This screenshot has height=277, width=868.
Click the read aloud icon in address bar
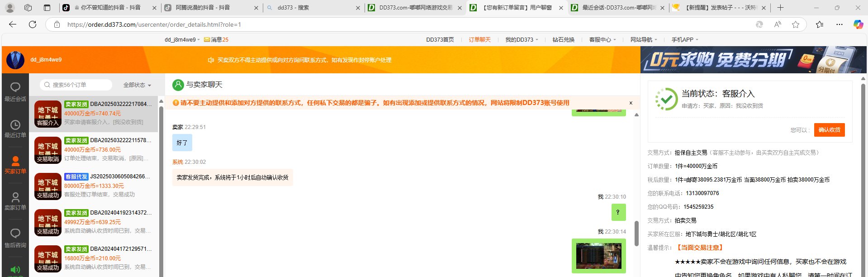point(778,24)
